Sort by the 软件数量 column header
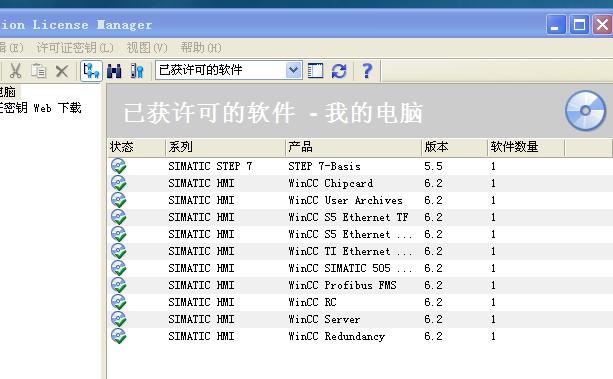The width and height of the screenshot is (613, 379). point(526,147)
